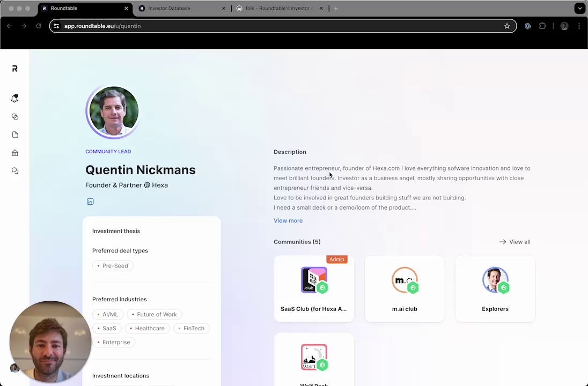Open notifications bell in sidebar
This screenshot has width=588, height=386.
[14, 98]
